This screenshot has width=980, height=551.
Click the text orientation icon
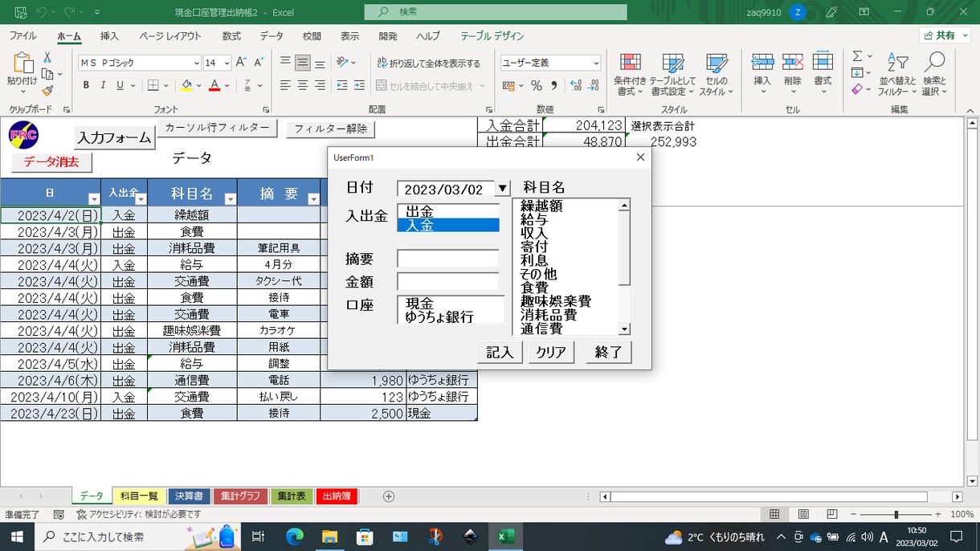tap(343, 63)
